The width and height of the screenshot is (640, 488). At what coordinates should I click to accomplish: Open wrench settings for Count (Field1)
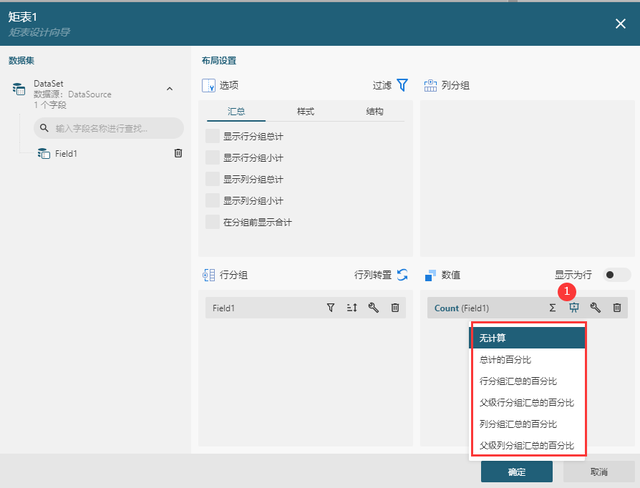(x=595, y=309)
